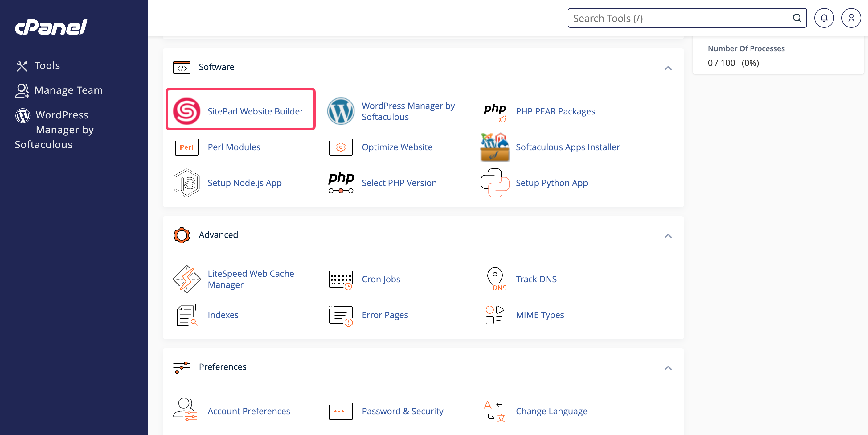Launch the Softaculous Apps Installer icon
The image size is (868, 435).
pyautogui.click(x=495, y=147)
